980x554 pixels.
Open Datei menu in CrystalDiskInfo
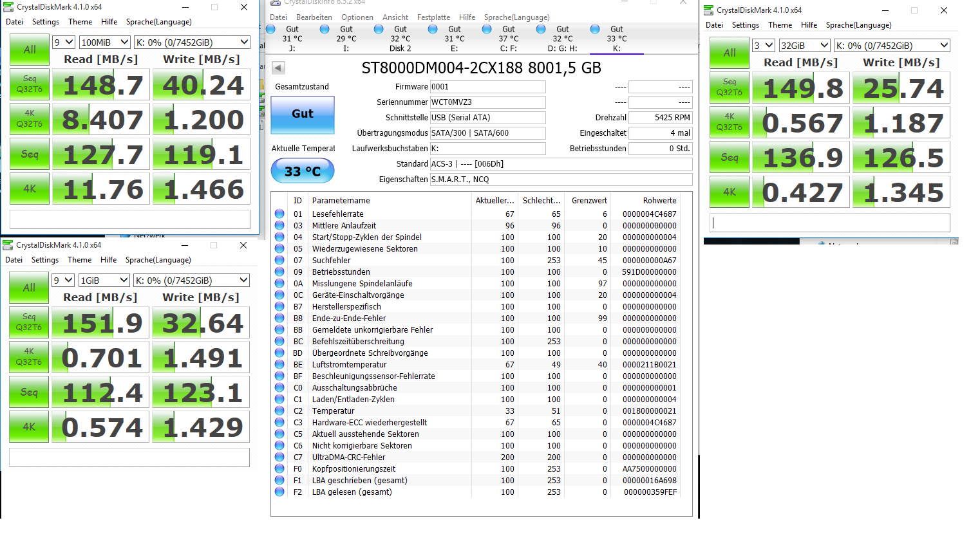[x=278, y=17]
